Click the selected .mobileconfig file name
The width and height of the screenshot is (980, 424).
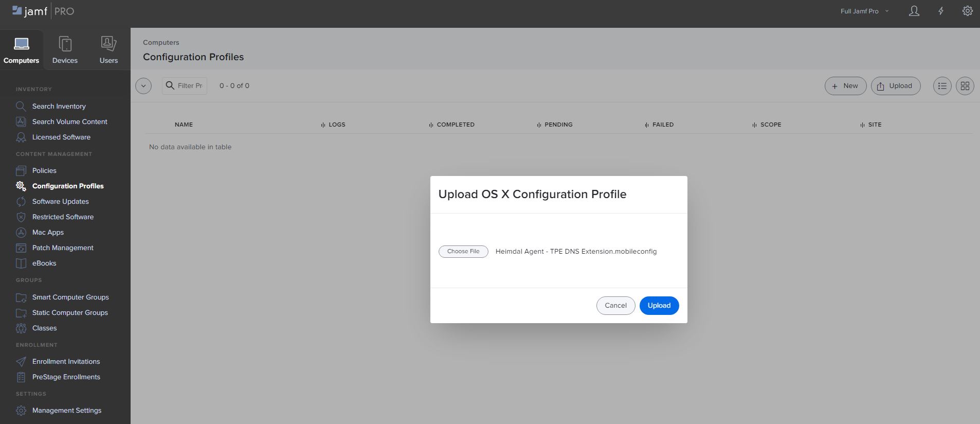coord(576,252)
